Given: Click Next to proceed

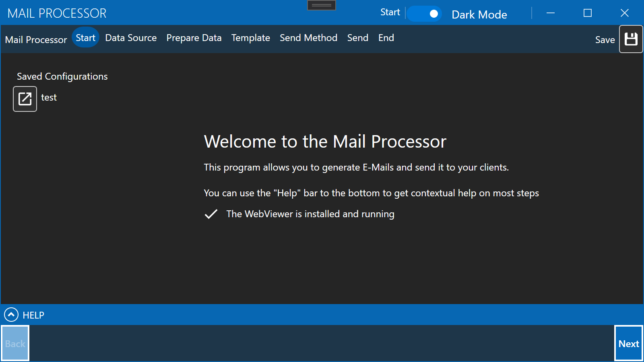Looking at the screenshot, I should (x=628, y=343).
